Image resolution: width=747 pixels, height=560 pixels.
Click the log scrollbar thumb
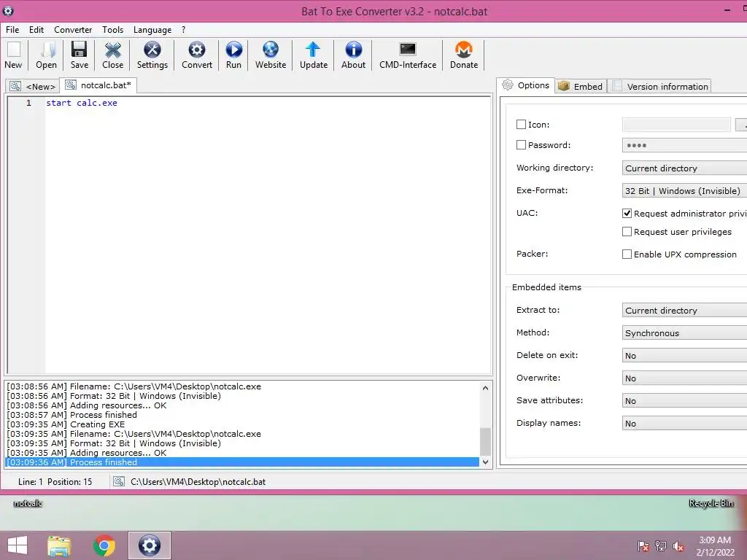click(485, 441)
